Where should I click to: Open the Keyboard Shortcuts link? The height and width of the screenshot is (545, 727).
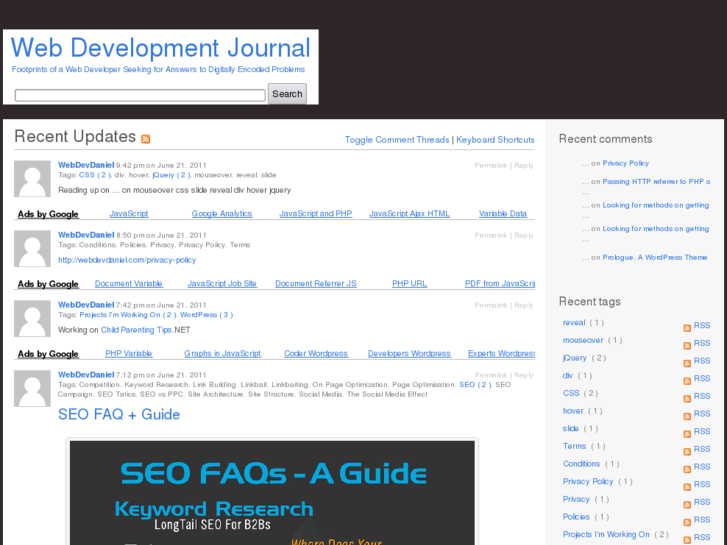495,140
